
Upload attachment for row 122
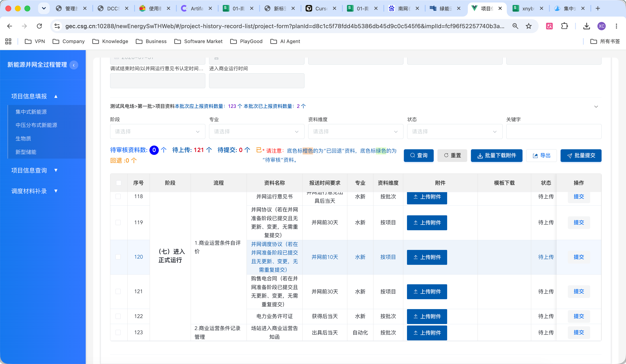pos(427,316)
